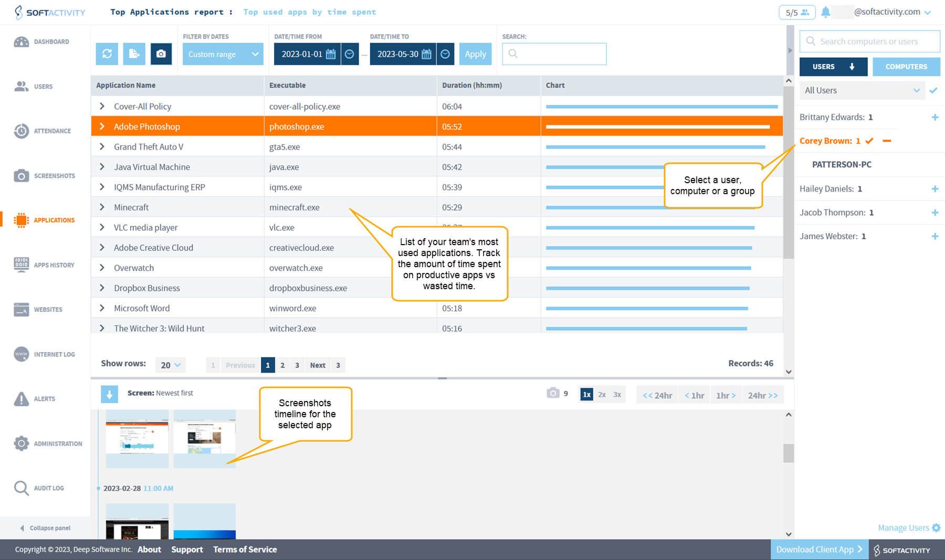This screenshot has height=560, width=945.
Task: Open the Websites sidebar section
Action: [x=38, y=310]
